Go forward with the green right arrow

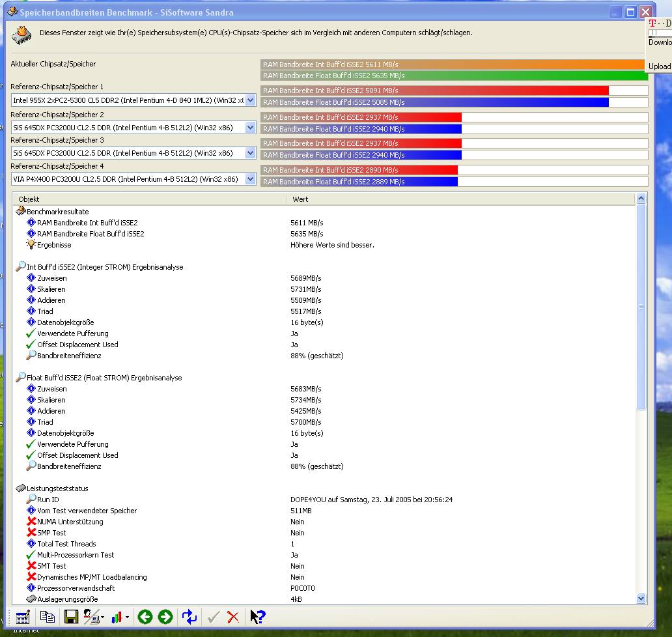[x=165, y=617]
